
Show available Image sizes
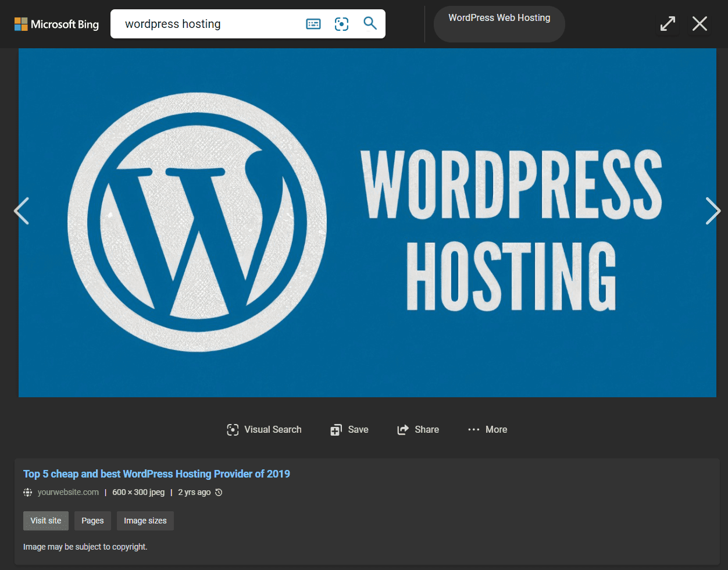pos(145,521)
